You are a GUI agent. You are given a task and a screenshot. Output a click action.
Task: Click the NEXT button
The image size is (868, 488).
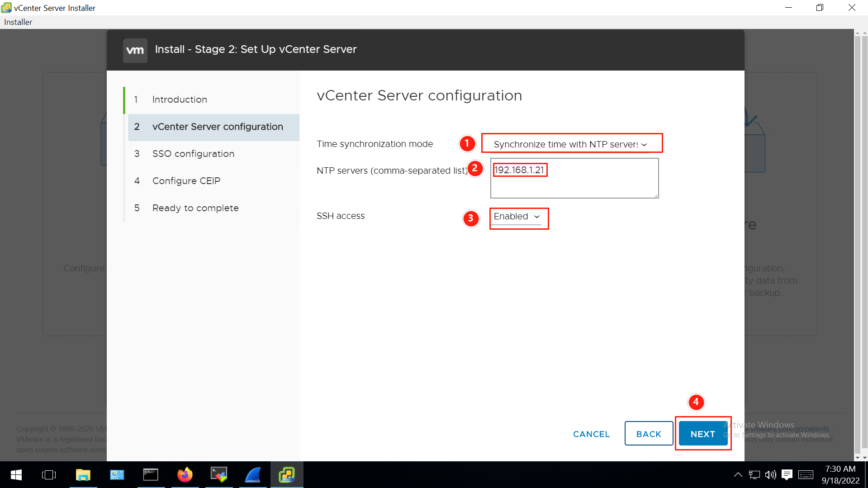coord(703,434)
